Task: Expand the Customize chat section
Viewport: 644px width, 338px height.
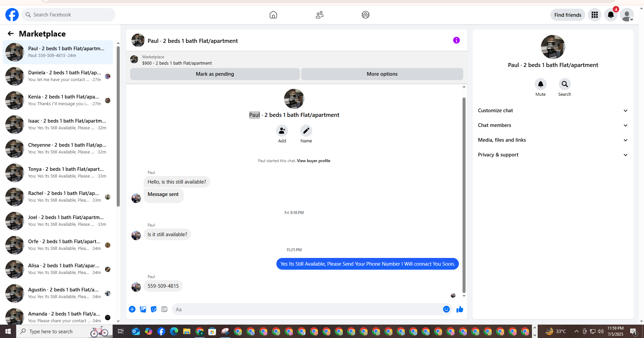Action: point(553,111)
